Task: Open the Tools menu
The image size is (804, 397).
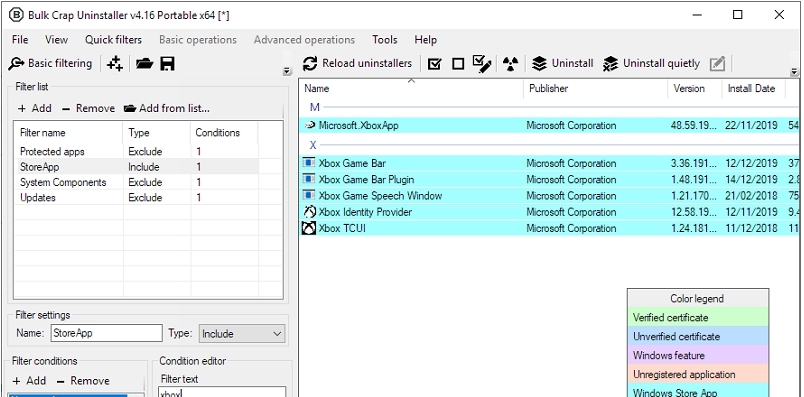Action: click(385, 39)
